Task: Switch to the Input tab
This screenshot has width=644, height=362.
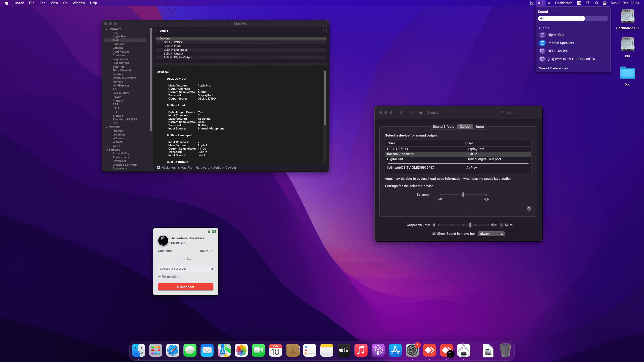Action: coord(480,126)
